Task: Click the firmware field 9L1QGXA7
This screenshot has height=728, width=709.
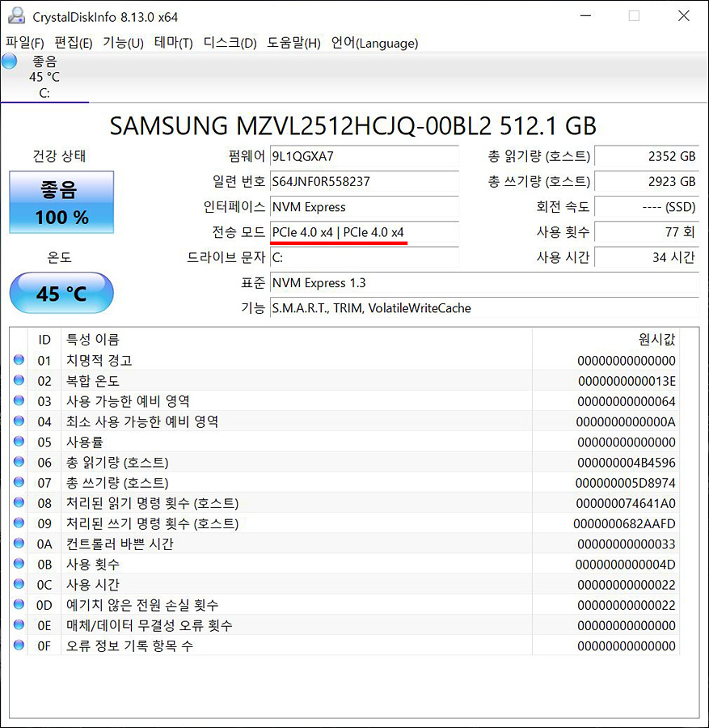Action: (365, 156)
